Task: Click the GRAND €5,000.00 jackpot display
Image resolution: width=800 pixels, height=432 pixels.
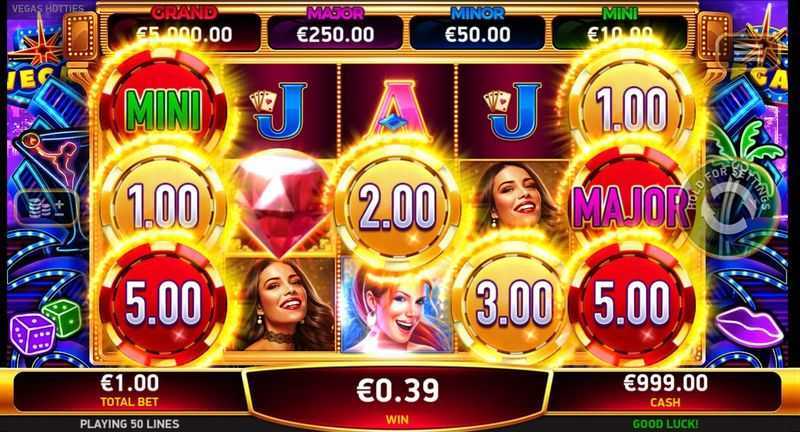Action: click(x=184, y=31)
